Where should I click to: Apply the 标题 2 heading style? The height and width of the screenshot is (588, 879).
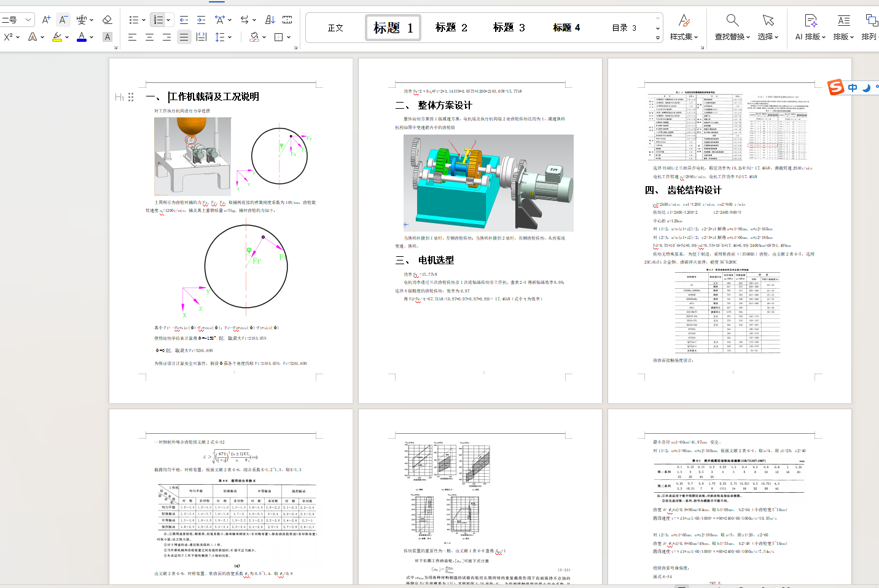coord(451,28)
